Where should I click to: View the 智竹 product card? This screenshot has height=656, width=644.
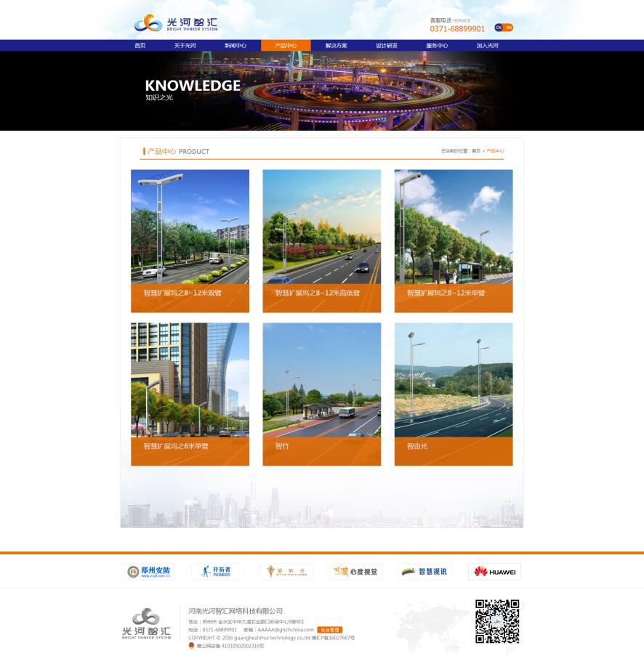(x=321, y=394)
